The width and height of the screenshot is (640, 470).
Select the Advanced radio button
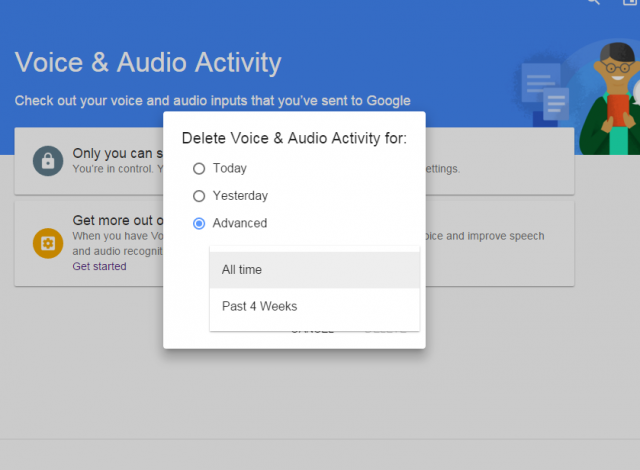(199, 223)
